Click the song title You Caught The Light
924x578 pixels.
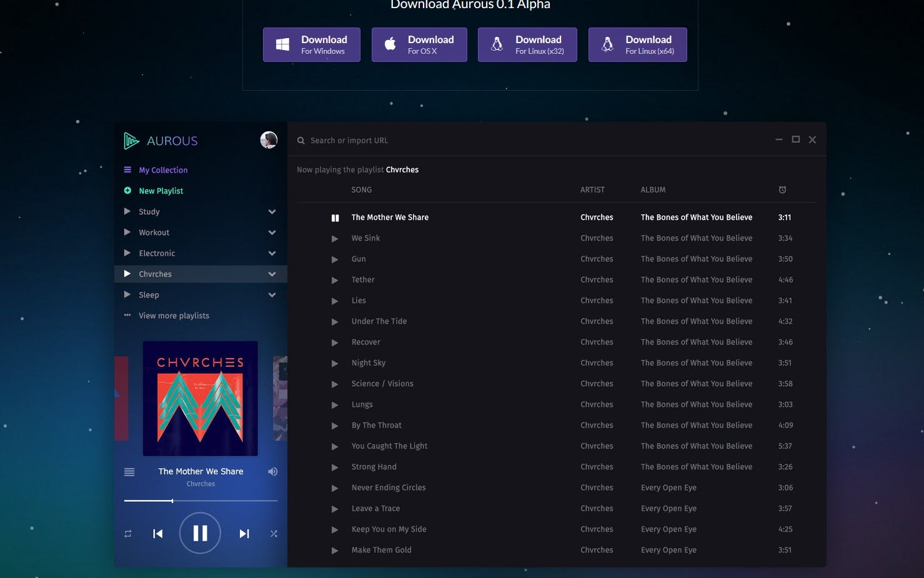(x=389, y=446)
